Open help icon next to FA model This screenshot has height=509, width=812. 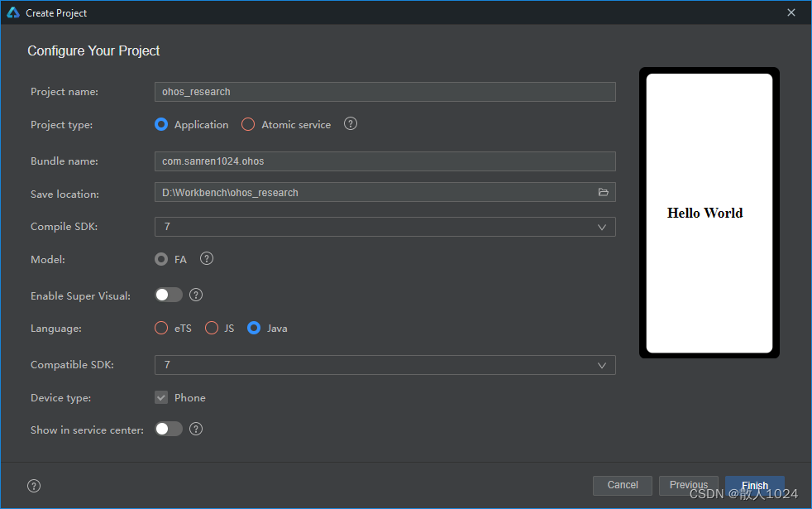[207, 258]
